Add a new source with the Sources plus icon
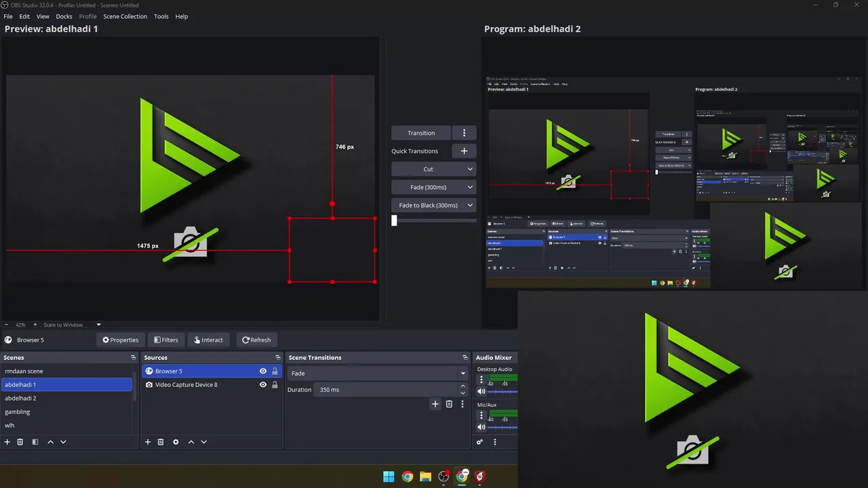 148,442
